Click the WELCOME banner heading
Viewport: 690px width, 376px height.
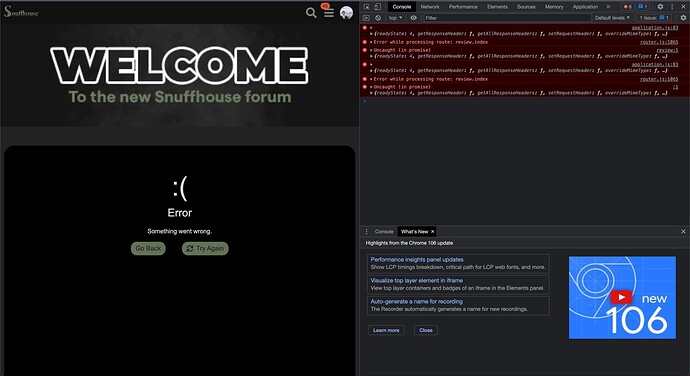click(x=179, y=66)
